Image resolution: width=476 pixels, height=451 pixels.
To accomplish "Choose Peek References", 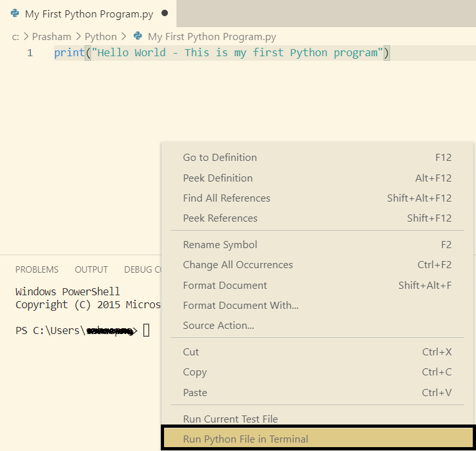I will pos(220,218).
